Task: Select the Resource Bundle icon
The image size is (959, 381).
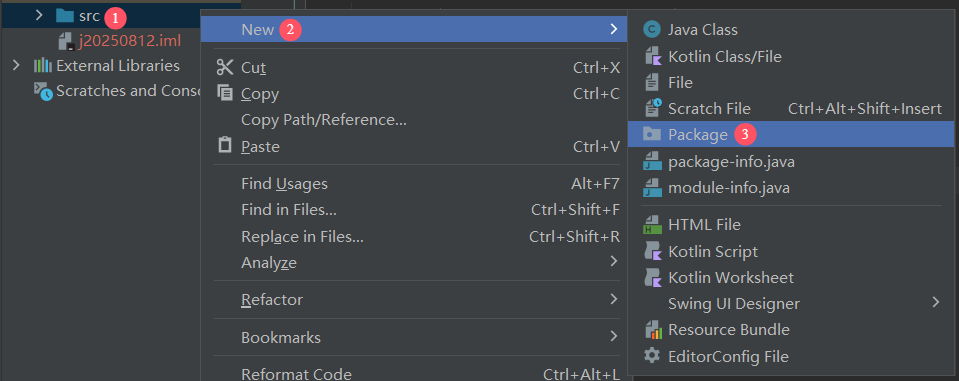Action: (653, 330)
